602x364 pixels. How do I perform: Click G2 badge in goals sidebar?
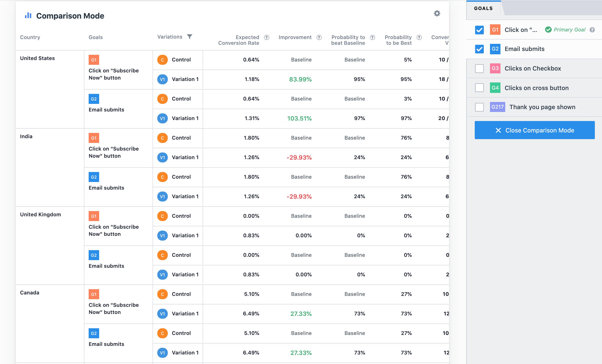tap(495, 49)
